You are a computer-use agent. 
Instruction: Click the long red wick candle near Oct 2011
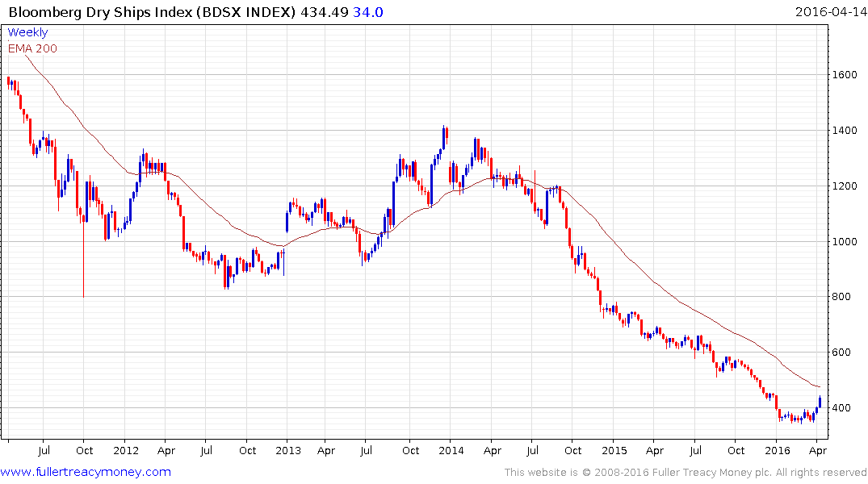click(x=84, y=252)
